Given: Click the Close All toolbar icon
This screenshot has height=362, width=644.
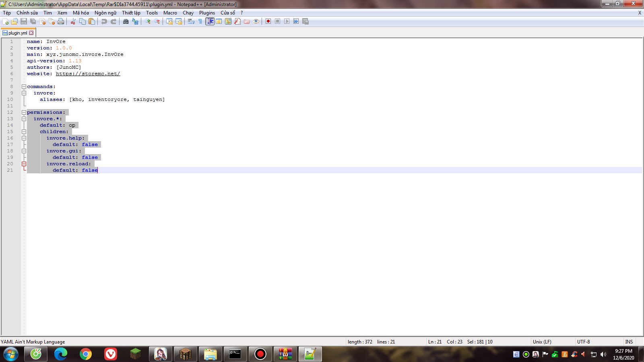Looking at the screenshot, I should (x=52, y=21).
